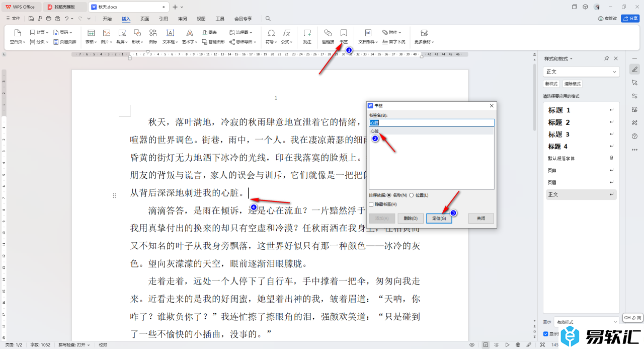Screen dimensions: 644x349
Task: Insert a 批注 comment
Action: pyautogui.click(x=307, y=36)
